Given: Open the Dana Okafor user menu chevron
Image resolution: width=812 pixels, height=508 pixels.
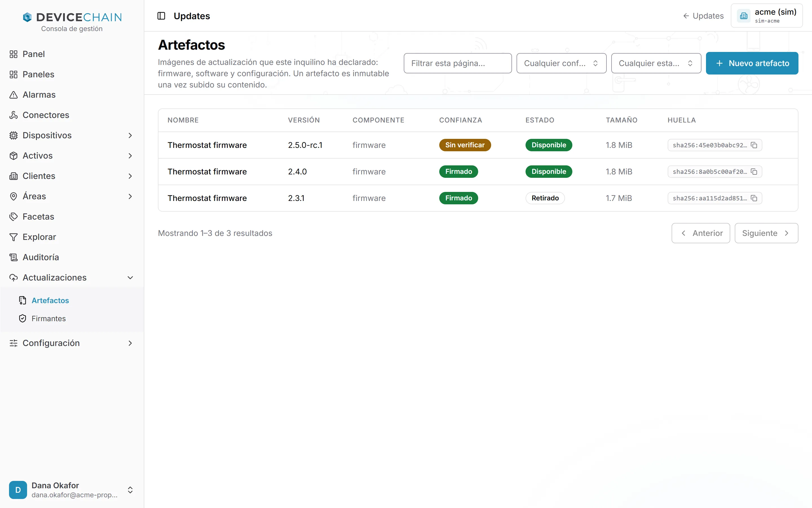Looking at the screenshot, I should [130, 490].
